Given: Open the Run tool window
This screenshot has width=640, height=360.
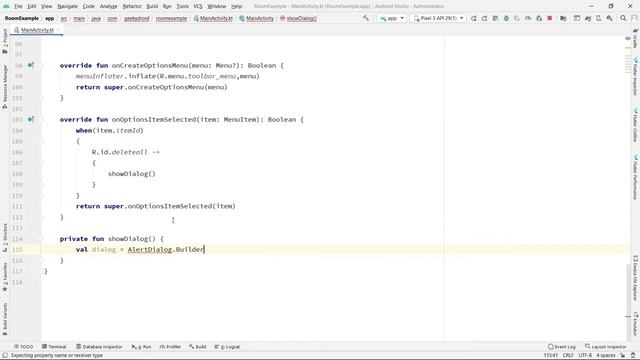Looking at the screenshot, I should point(141,347).
